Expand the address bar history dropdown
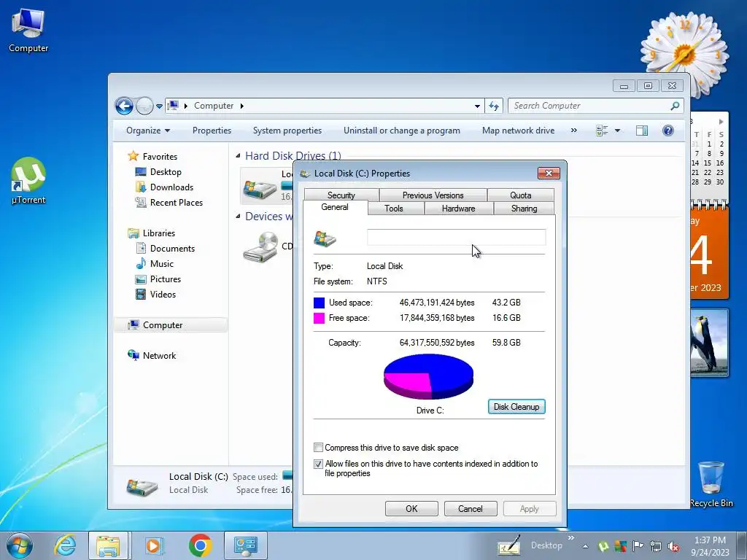 pos(477,106)
